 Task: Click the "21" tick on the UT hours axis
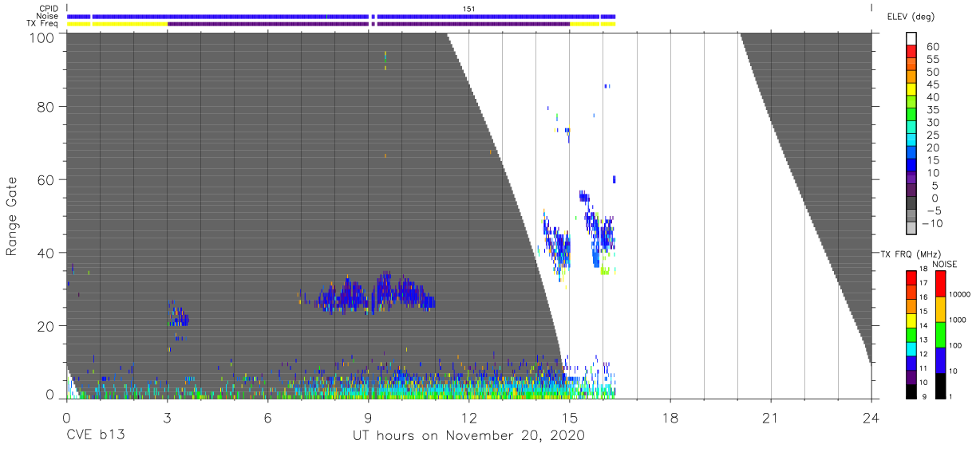pos(770,418)
